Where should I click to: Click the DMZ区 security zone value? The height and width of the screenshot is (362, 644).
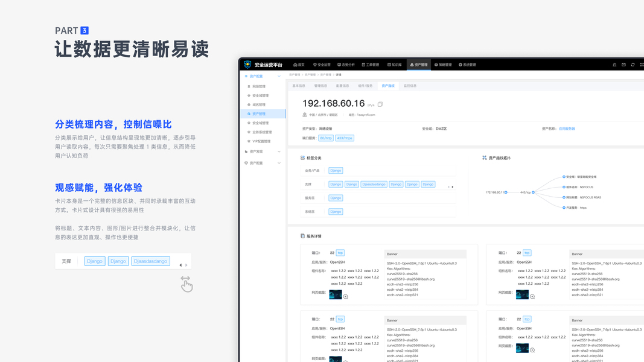click(441, 129)
